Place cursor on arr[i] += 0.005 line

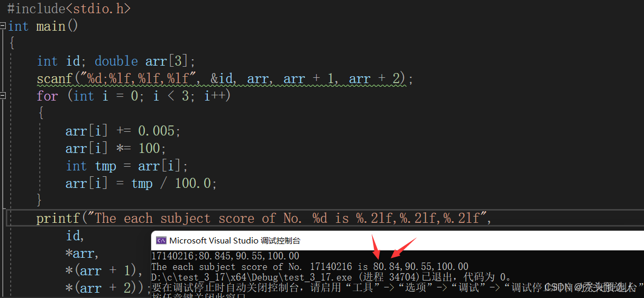point(123,131)
